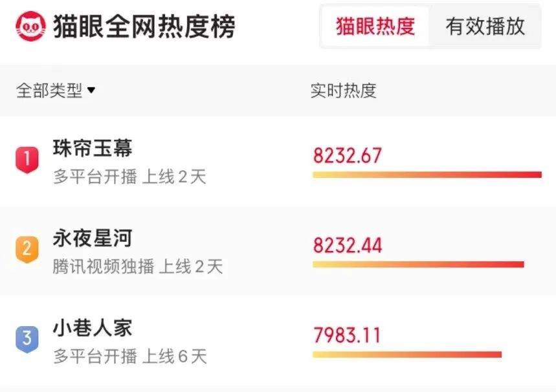
Task: Click the 实时热度 column header
Action: pos(343,91)
